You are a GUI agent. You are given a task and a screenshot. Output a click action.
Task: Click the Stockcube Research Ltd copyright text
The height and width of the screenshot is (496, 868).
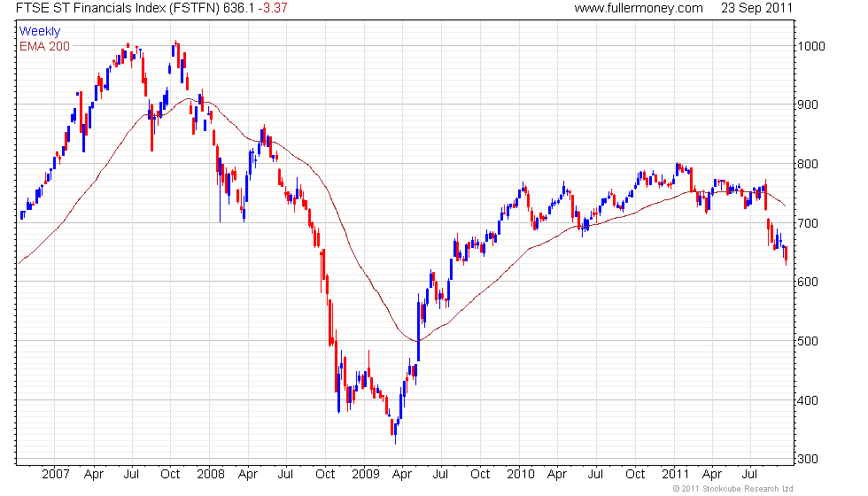(x=733, y=489)
